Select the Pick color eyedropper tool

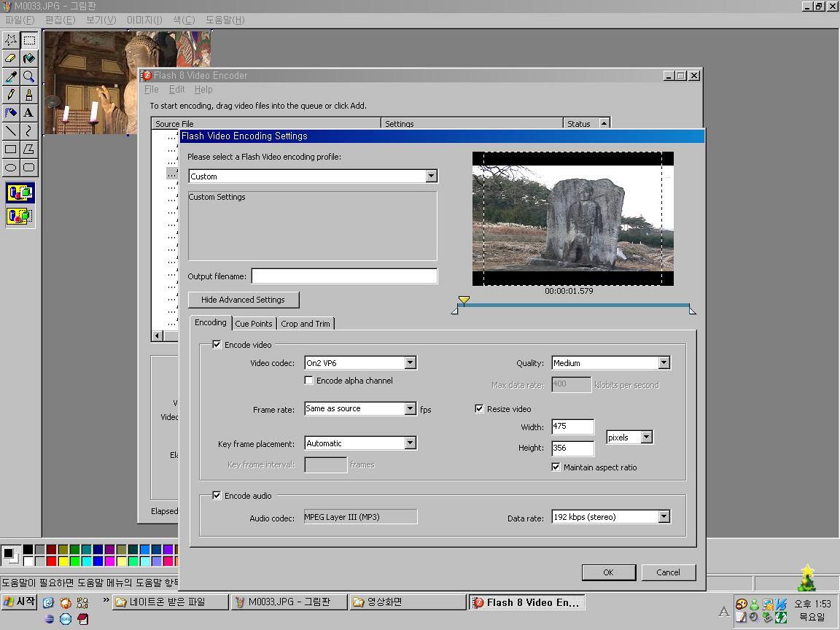[11, 77]
